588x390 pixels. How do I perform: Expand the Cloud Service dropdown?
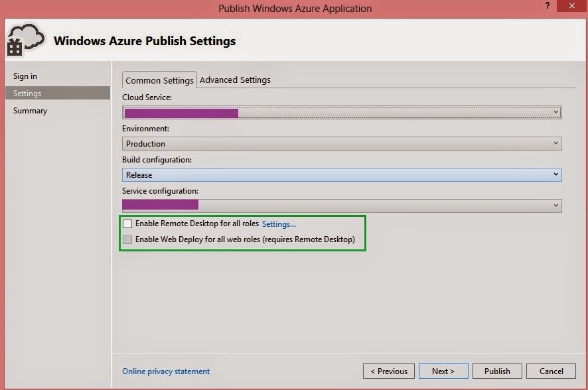(555, 113)
